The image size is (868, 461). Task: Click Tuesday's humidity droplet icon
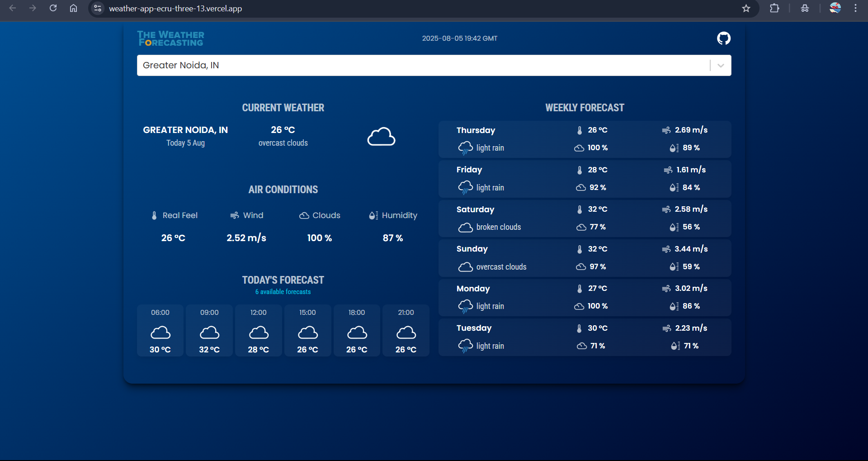click(674, 346)
